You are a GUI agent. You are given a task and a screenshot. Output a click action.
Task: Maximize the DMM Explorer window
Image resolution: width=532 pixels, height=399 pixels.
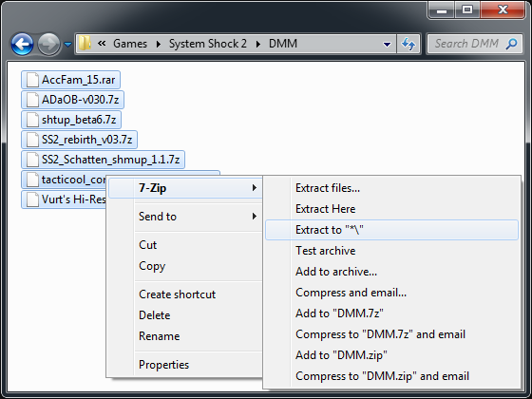point(467,9)
